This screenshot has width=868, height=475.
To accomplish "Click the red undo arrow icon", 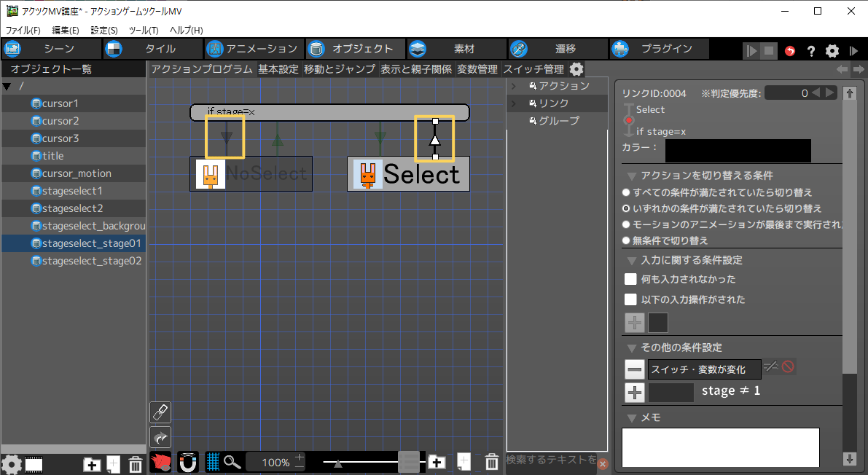I will tap(790, 51).
